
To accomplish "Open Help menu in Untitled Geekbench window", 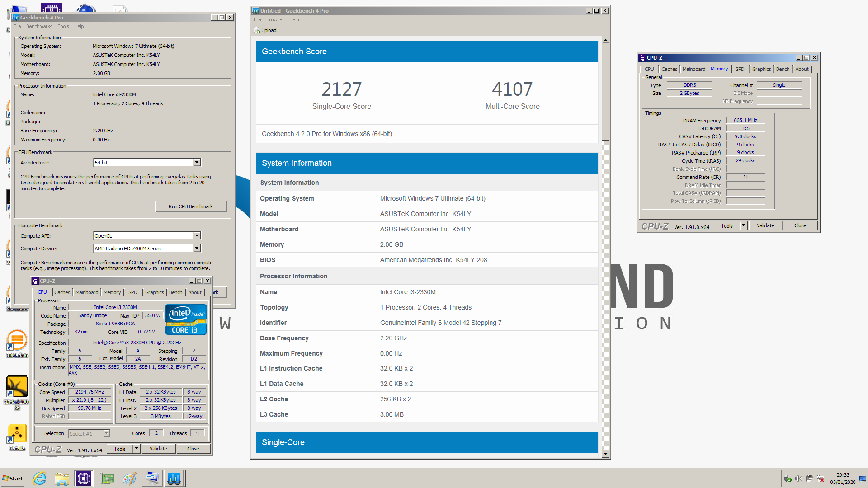I will tap(294, 19).
